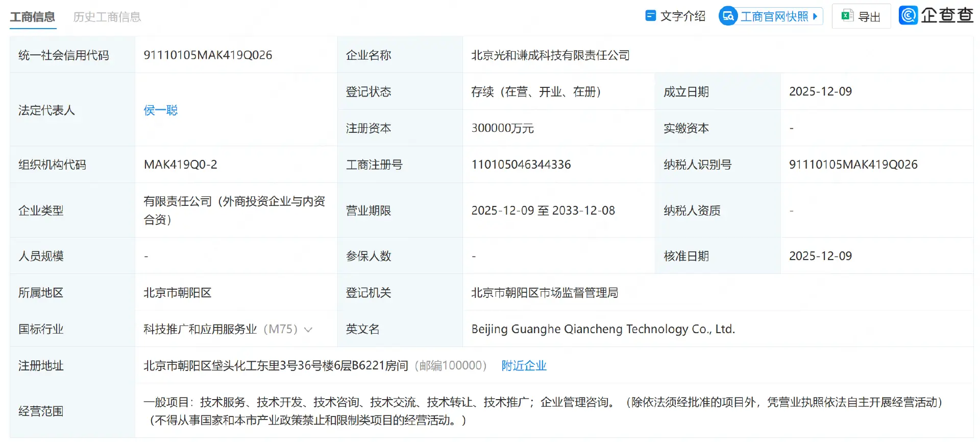The height and width of the screenshot is (442, 980).
Task: Click the 参保人数 field label
Action: click(x=369, y=256)
